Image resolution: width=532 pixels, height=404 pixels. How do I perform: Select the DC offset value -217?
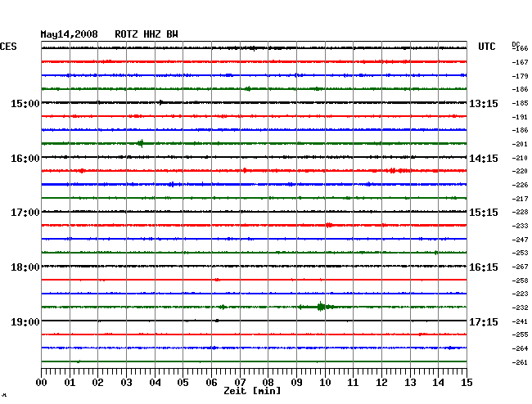point(520,199)
